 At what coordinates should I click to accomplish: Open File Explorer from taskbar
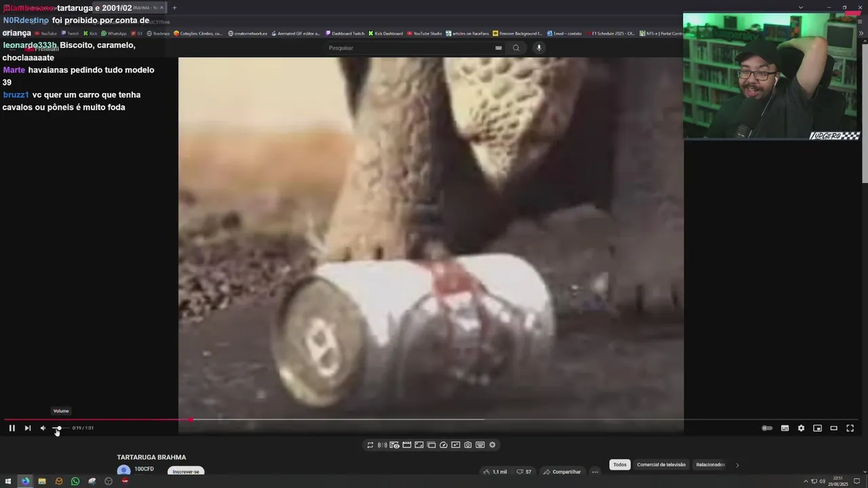pos(42,481)
